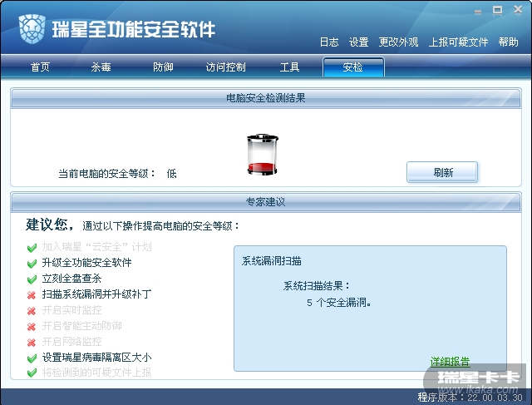Select 将检测到的可疑文件上报 suggestion
The image size is (532, 405).
(96, 373)
